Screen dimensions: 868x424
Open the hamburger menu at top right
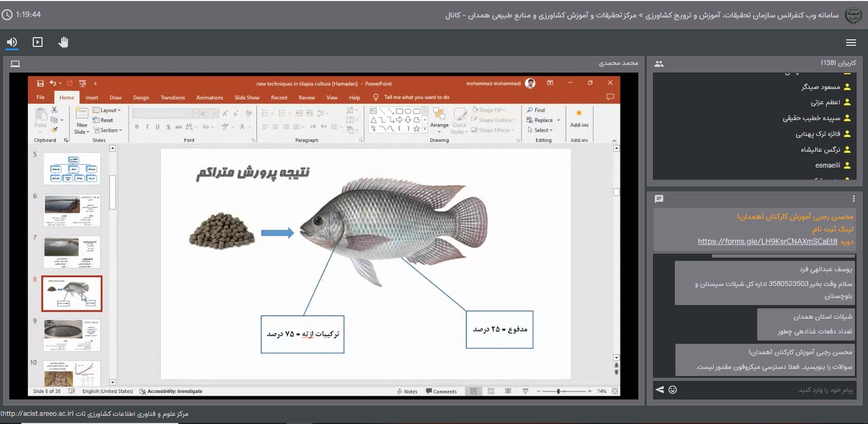click(x=851, y=43)
